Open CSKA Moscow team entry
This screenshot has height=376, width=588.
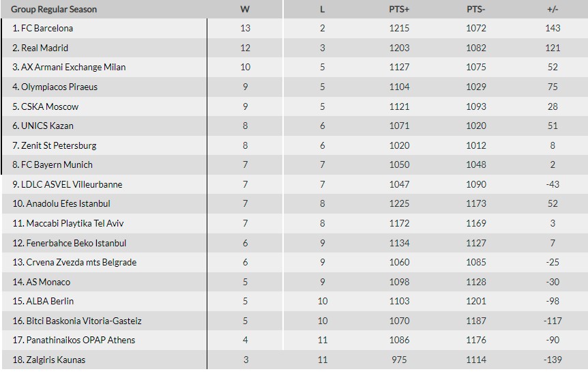[50, 106]
